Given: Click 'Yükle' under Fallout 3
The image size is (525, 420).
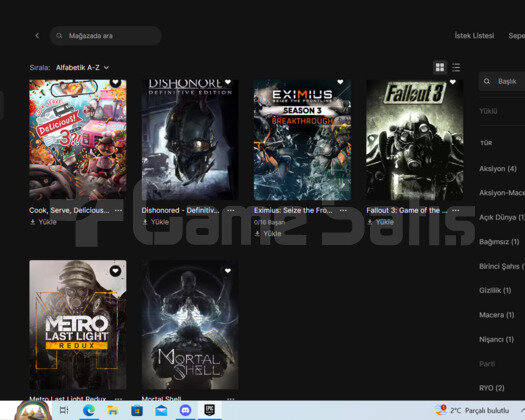Looking at the screenshot, I should coord(381,222).
